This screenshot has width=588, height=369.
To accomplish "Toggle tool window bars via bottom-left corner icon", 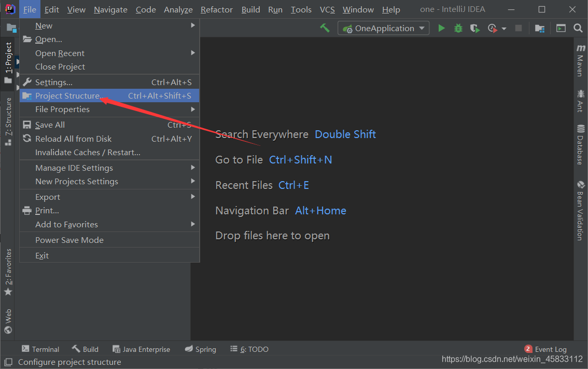I will (8, 362).
